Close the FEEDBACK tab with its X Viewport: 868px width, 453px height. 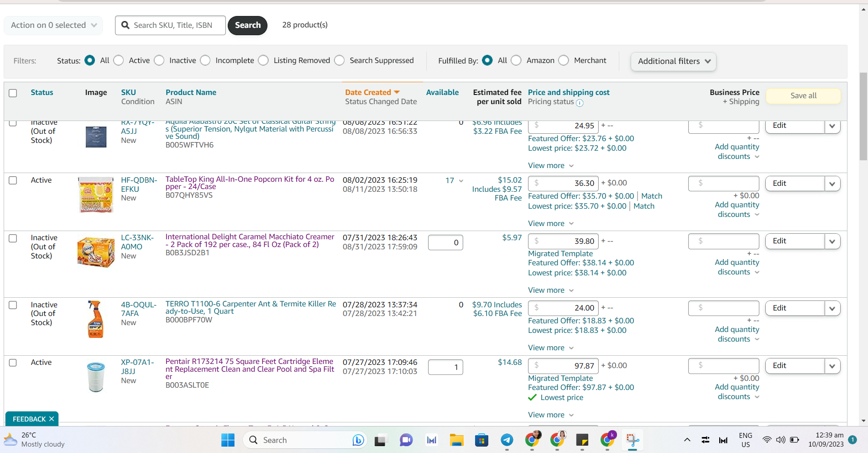(52, 419)
